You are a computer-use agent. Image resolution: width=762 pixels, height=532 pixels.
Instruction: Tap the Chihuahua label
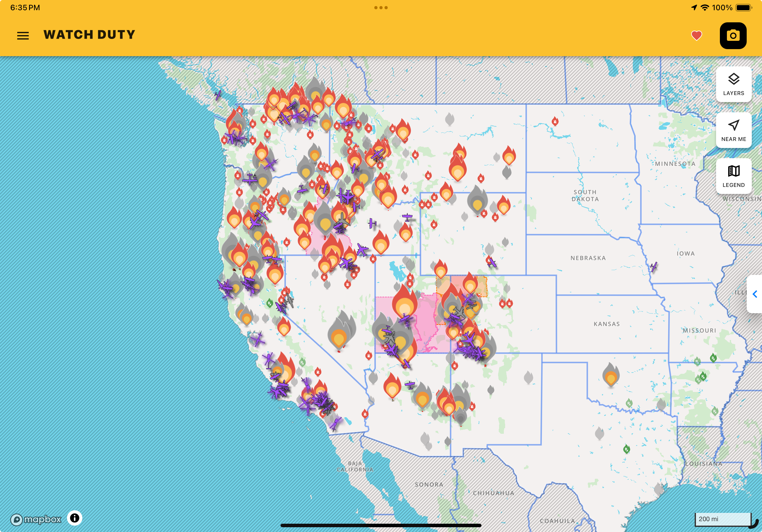coord(494,493)
